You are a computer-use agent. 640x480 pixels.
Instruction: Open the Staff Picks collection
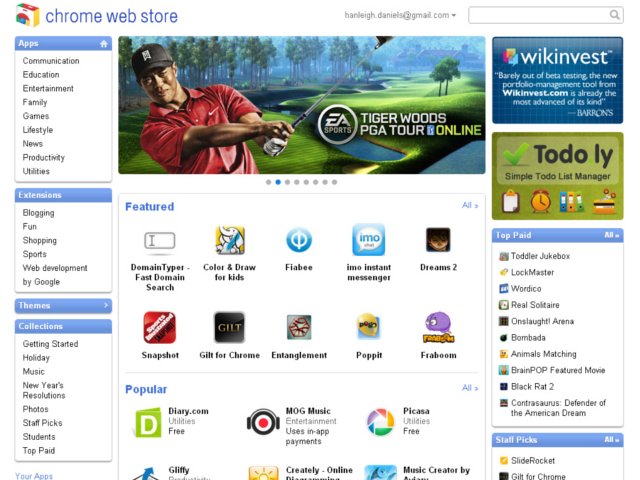point(41,423)
